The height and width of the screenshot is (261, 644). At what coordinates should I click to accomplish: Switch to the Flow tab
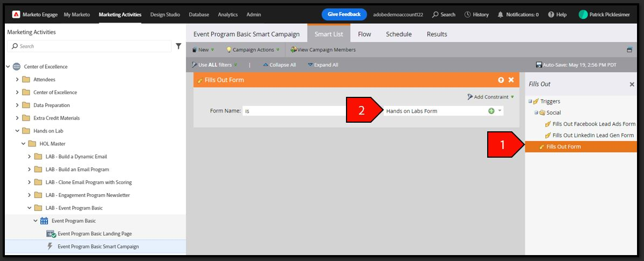(365, 34)
